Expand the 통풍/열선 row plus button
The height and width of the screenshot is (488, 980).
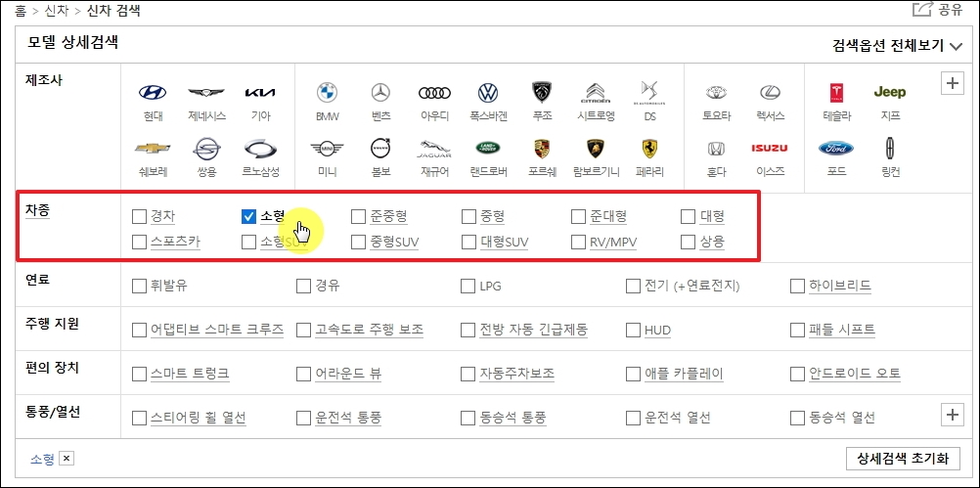pos(953,415)
